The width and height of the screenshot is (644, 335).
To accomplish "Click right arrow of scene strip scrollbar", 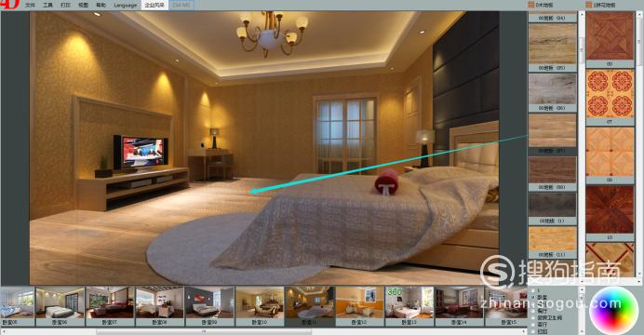I will click(524, 331).
